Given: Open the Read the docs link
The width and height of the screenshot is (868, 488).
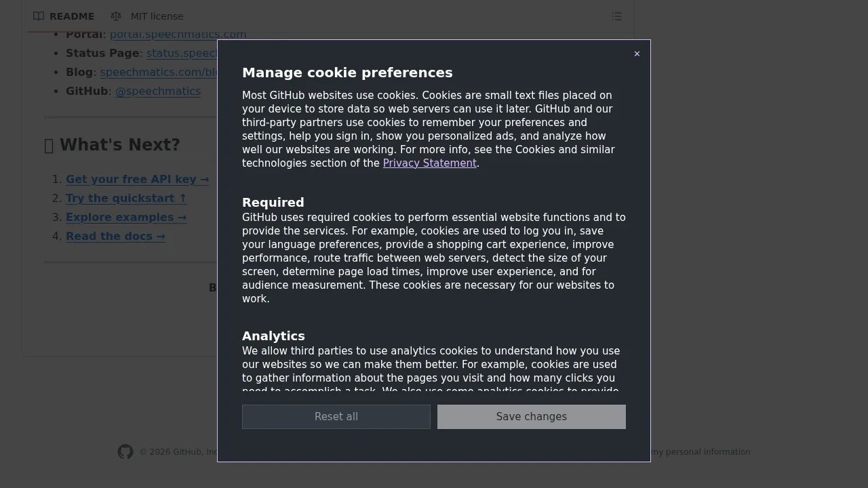Looking at the screenshot, I should click(x=115, y=236).
